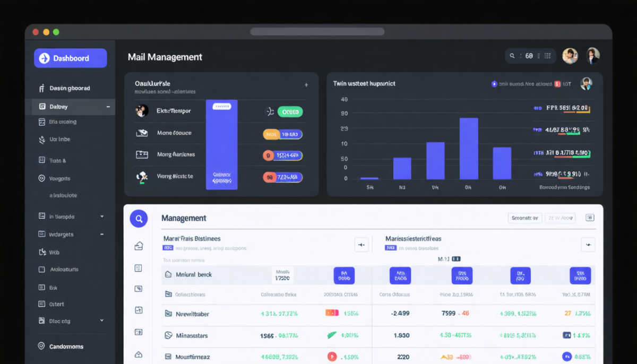Click the fifth icon in the light panel rail
The image size is (637, 364).
[139, 332]
